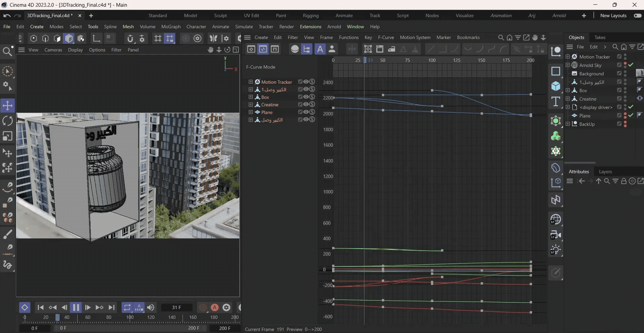Click the current frame field showing 31 F

point(176,307)
